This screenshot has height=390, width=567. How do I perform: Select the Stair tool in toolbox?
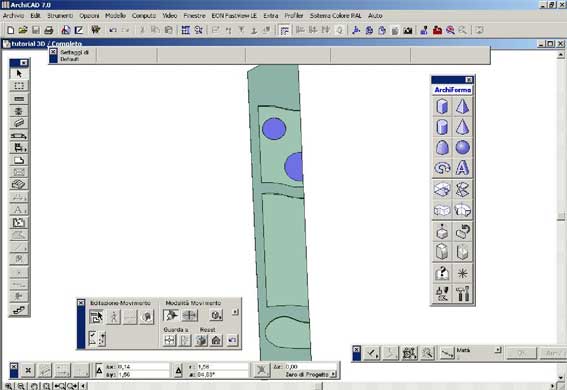19,310
